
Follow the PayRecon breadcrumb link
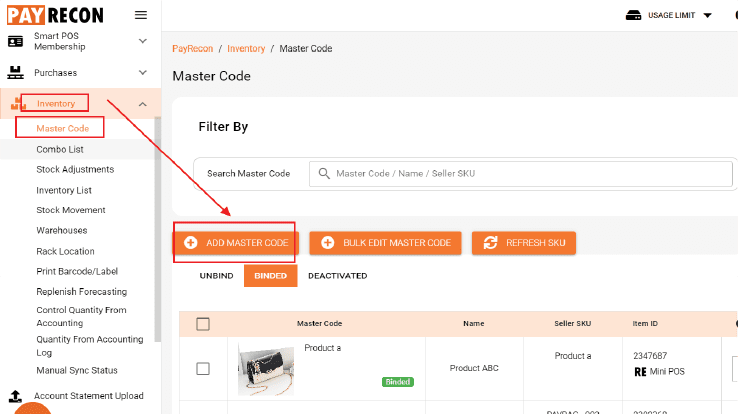coord(193,48)
